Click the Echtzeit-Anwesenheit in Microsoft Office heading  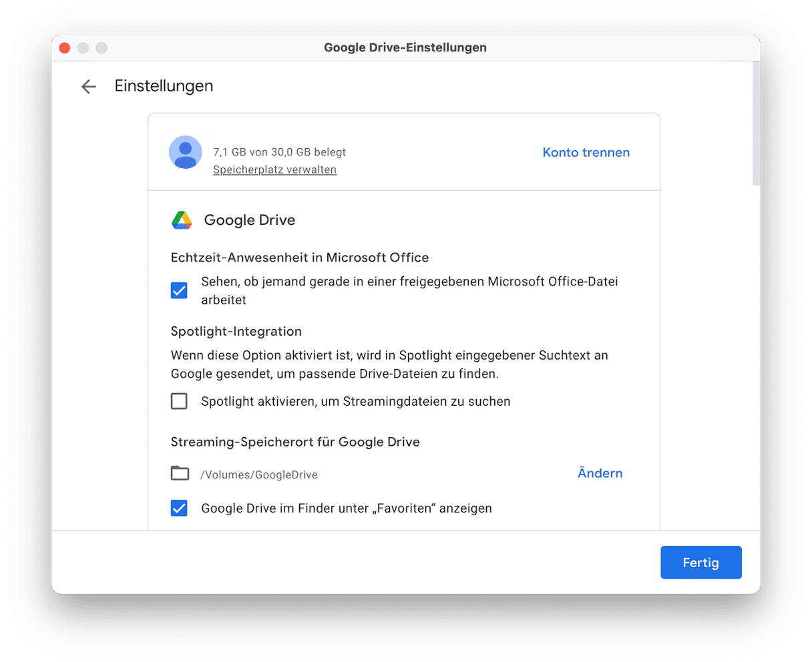tap(300, 258)
